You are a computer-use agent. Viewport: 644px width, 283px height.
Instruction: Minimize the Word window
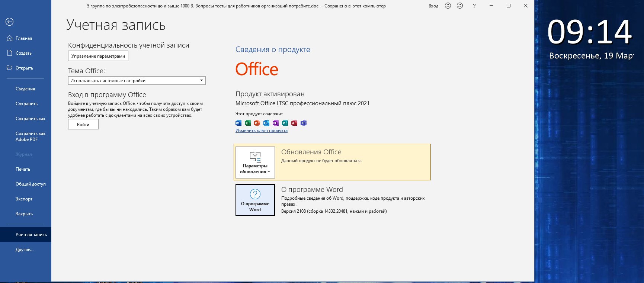tap(491, 6)
